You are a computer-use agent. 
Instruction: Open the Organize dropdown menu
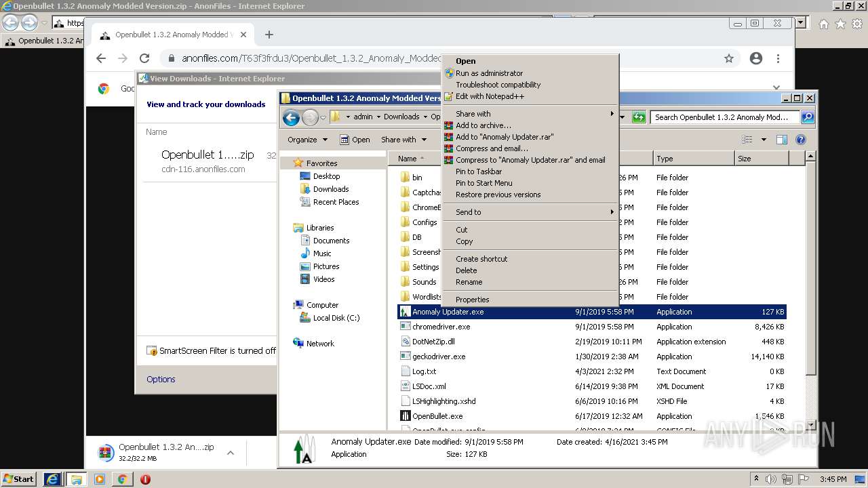click(x=307, y=140)
